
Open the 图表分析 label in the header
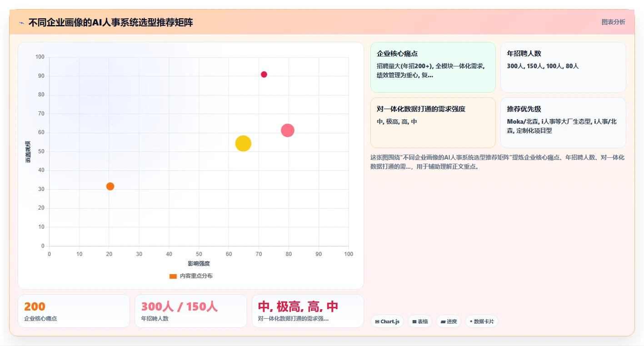tap(613, 22)
